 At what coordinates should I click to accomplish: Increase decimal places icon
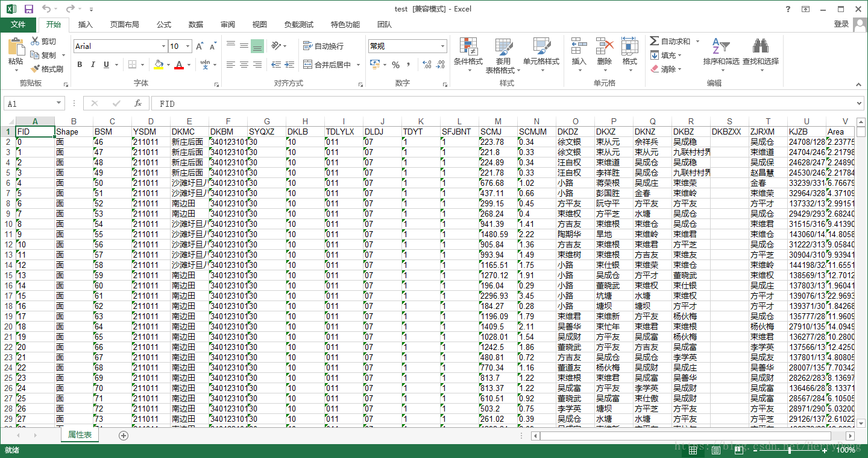click(427, 65)
